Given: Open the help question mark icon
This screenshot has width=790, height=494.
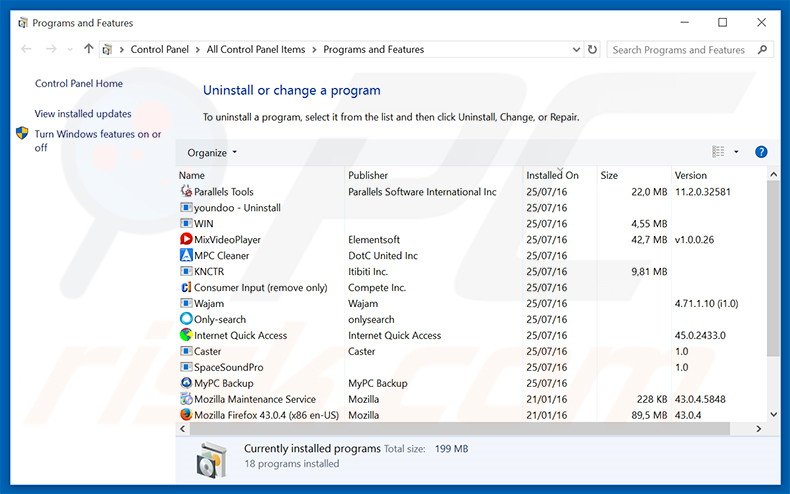Looking at the screenshot, I should 761,152.
